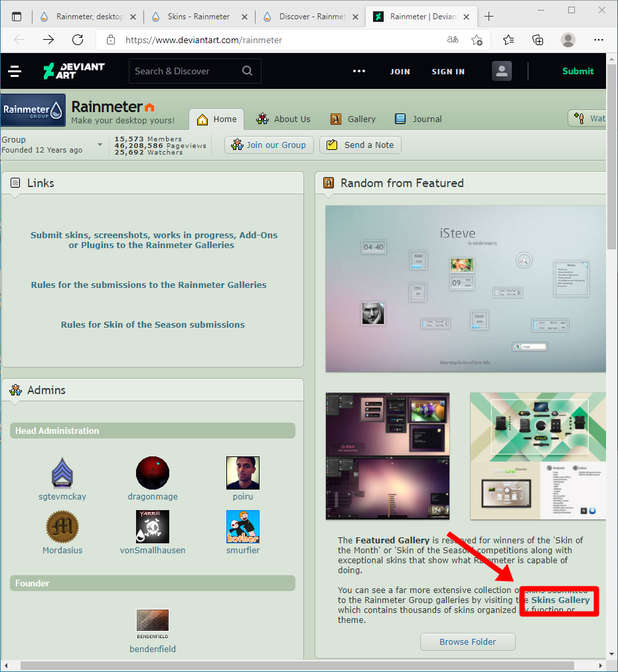Add this page to favorites

[x=477, y=40]
